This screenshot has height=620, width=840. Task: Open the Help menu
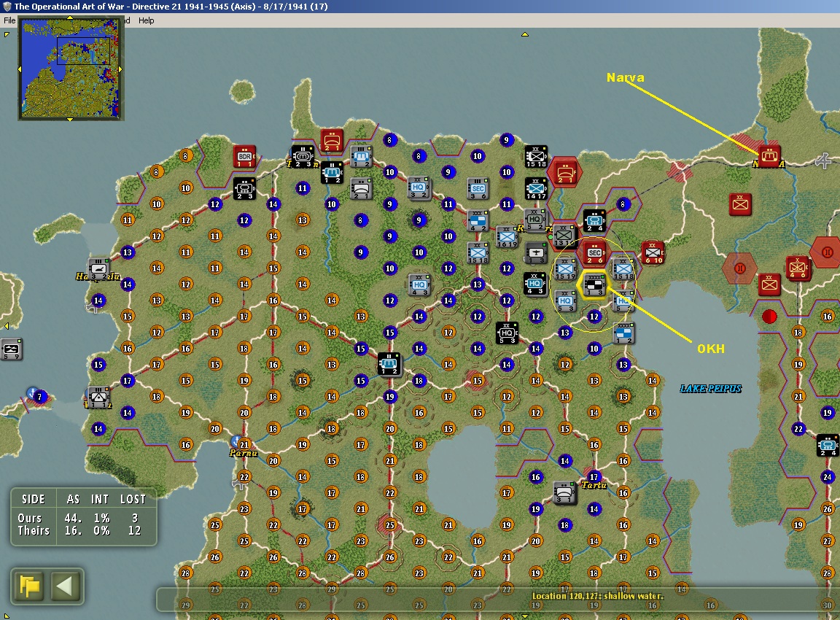[147, 20]
